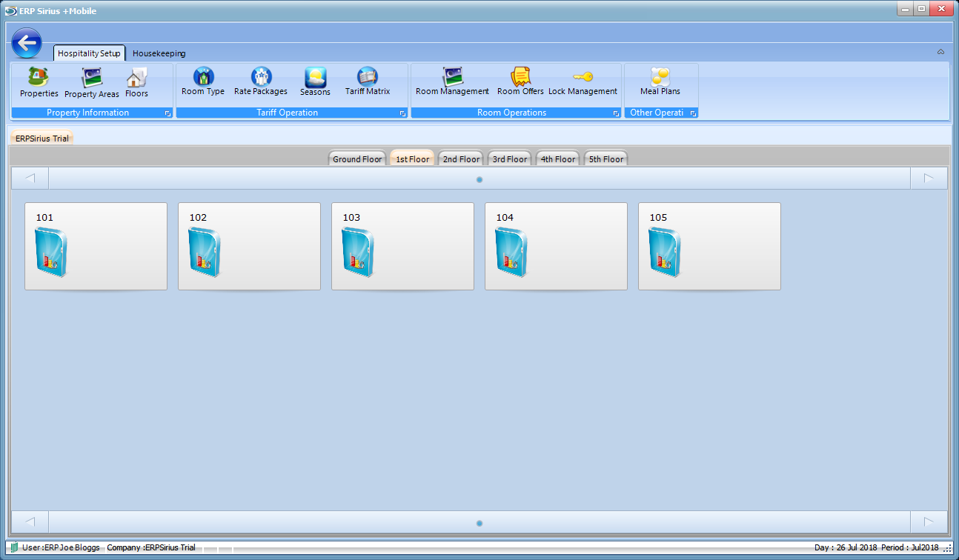Click the bottom page indicator dot
The width and height of the screenshot is (959, 560).
(x=479, y=523)
